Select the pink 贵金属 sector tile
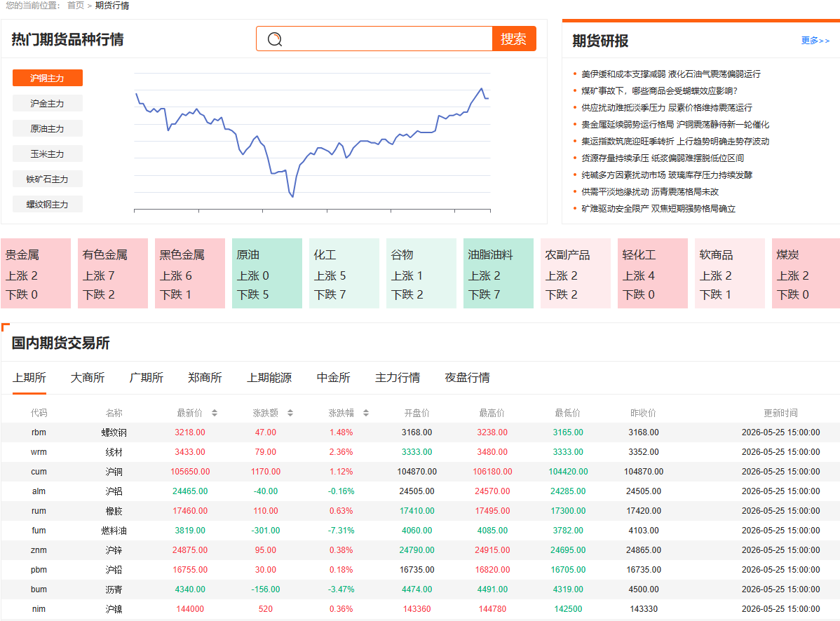 tap(36, 273)
